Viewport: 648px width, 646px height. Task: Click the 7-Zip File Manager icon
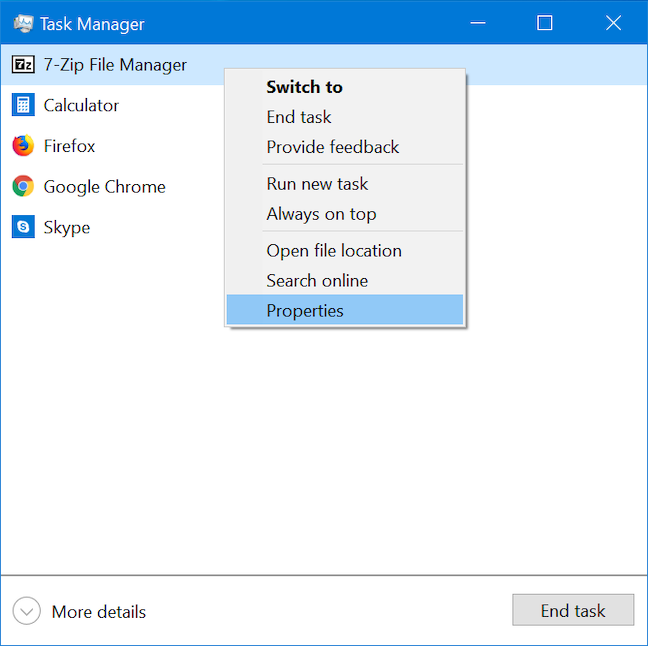pyautogui.click(x=23, y=64)
